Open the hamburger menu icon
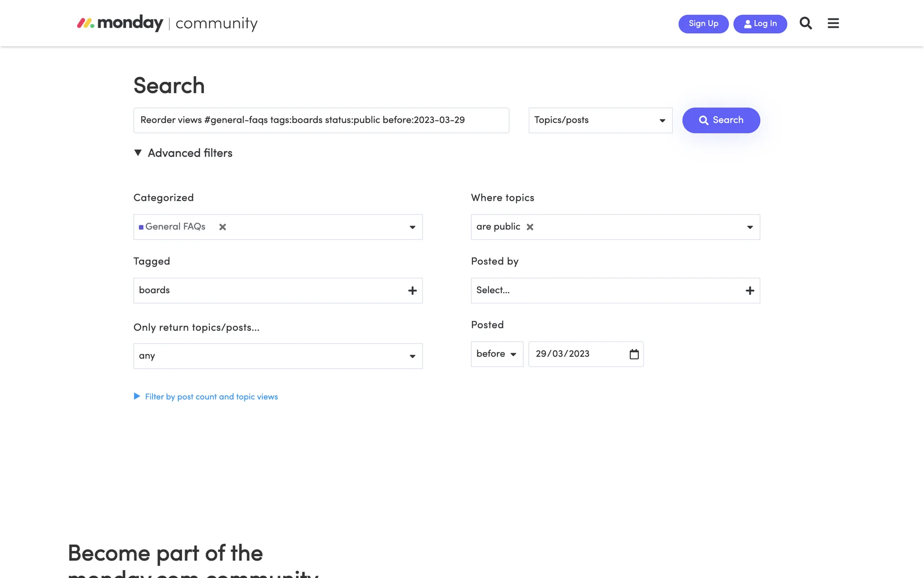Image resolution: width=924 pixels, height=578 pixels. [x=833, y=23]
